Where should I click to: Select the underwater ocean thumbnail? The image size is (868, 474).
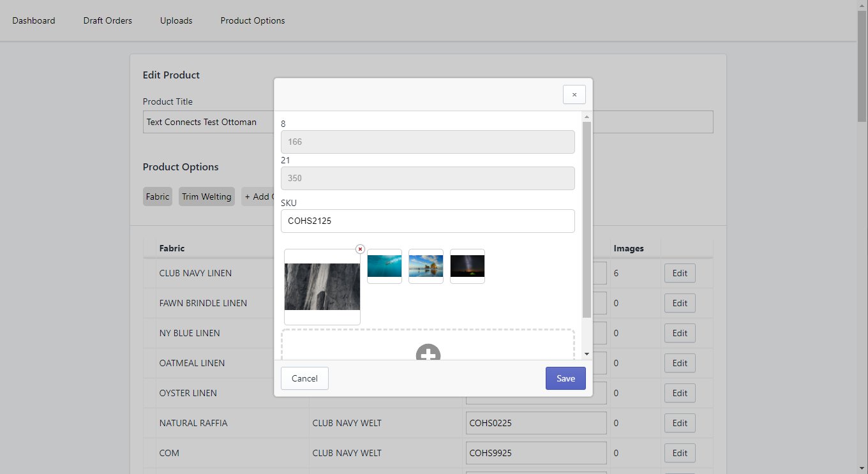384,266
